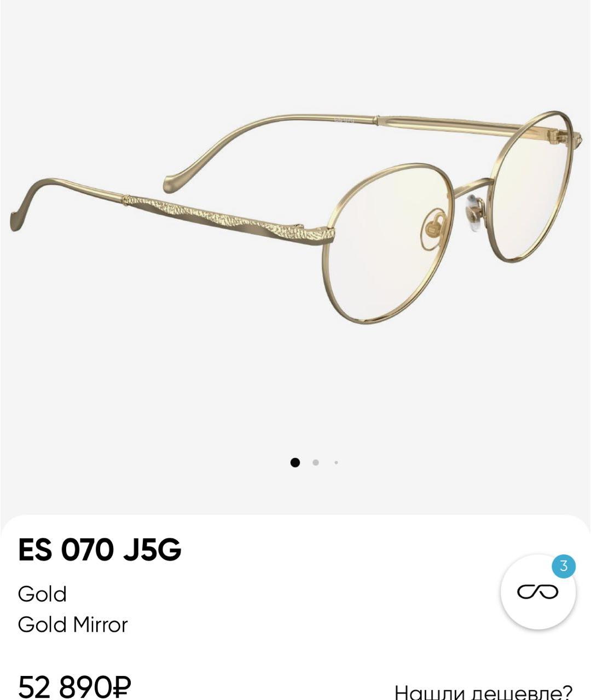The width and height of the screenshot is (591, 700).
Task: Tap the blue badge showing 3
Action: point(564,566)
